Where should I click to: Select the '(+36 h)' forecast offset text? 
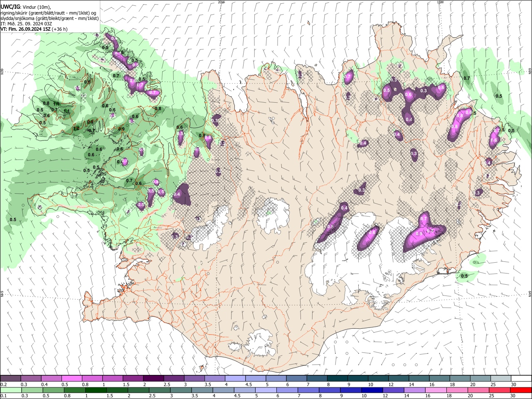click(60, 29)
